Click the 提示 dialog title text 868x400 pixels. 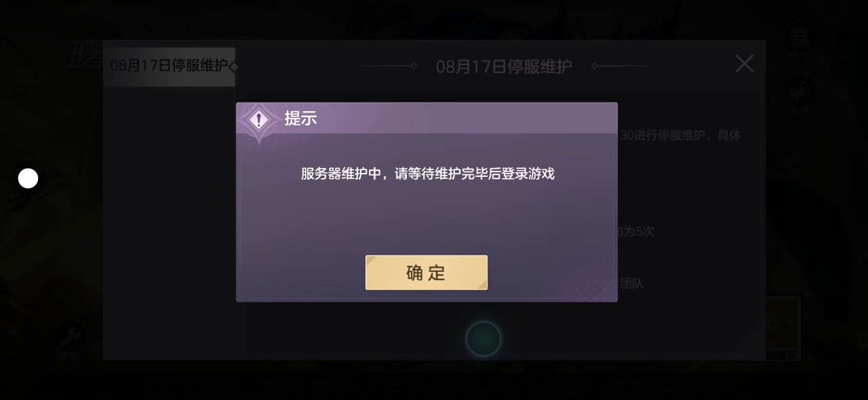coord(300,119)
